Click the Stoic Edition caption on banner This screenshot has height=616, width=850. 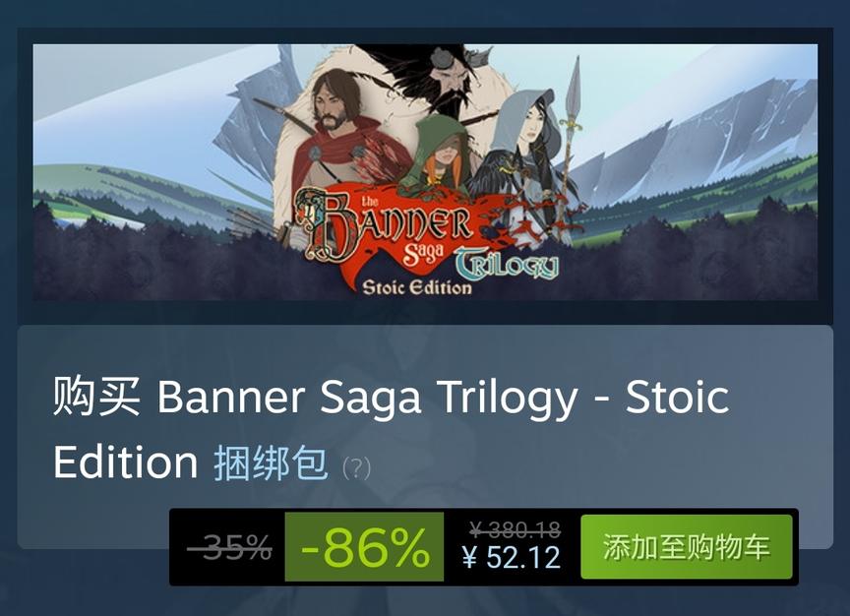pos(417,287)
